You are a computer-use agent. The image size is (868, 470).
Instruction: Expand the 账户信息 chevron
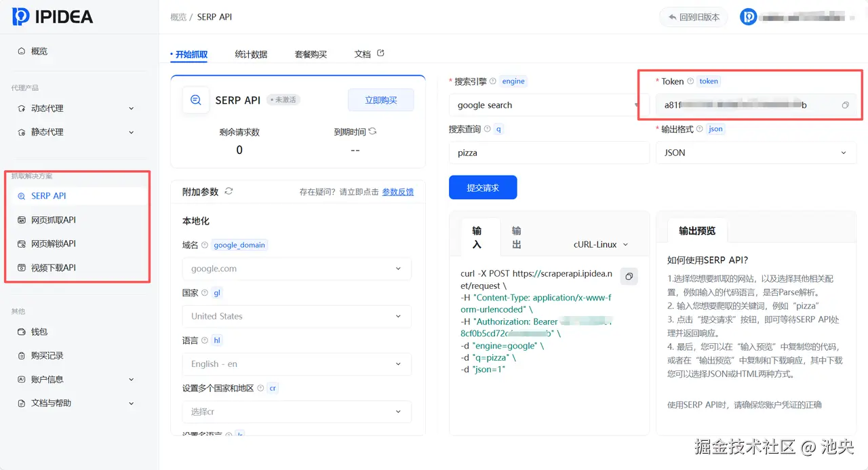[131, 380]
